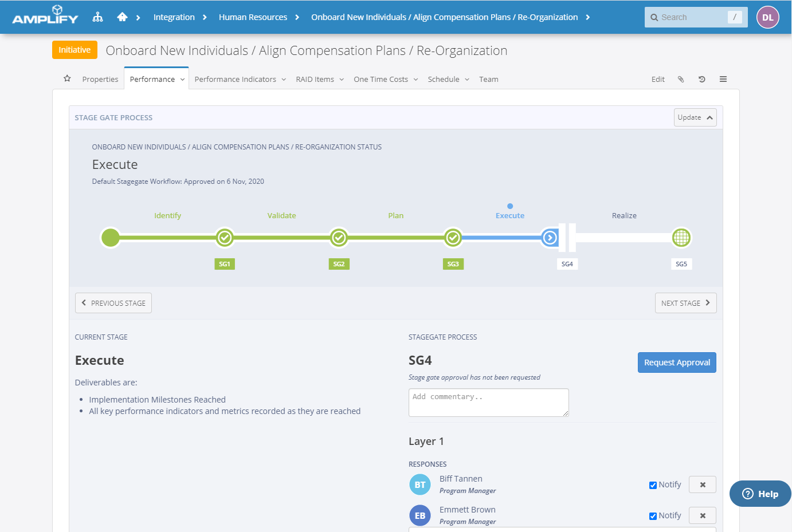Click the Add commentary text box
Viewport: 792px width, 532px height.
(489, 403)
